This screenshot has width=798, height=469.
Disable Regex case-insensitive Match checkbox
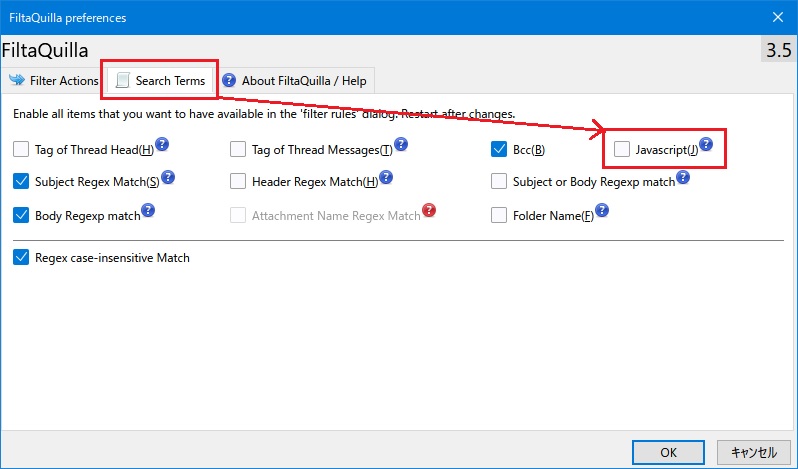coord(22,258)
